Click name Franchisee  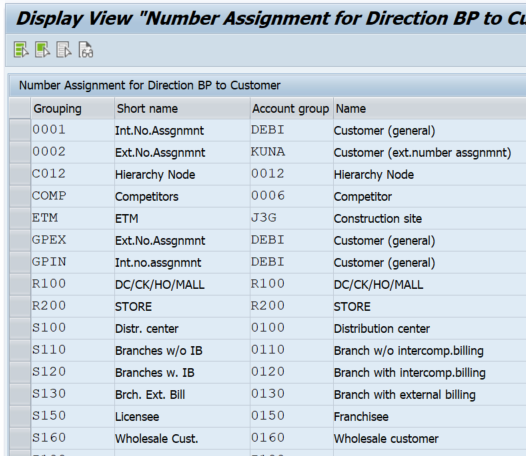(430, 416)
